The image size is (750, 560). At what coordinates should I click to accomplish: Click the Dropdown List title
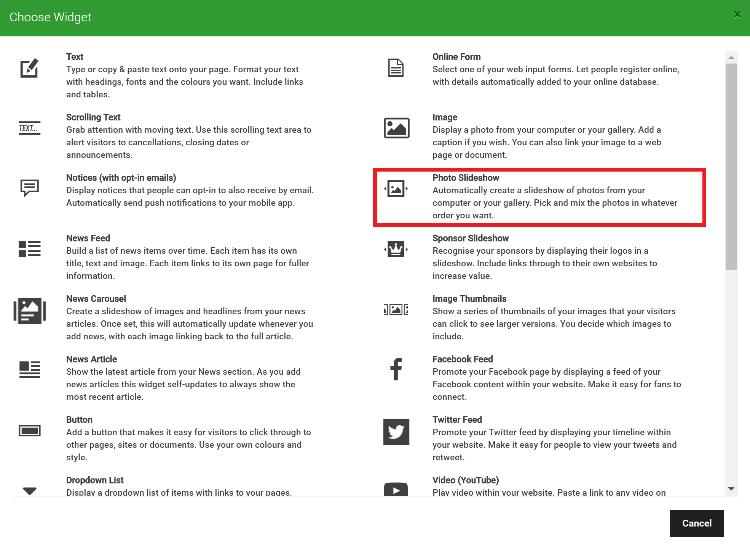pyautogui.click(x=95, y=480)
